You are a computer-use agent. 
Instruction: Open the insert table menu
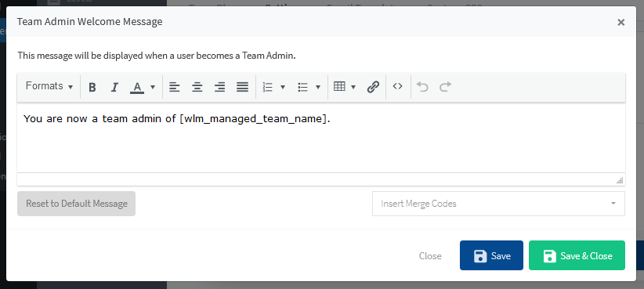(x=345, y=87)
